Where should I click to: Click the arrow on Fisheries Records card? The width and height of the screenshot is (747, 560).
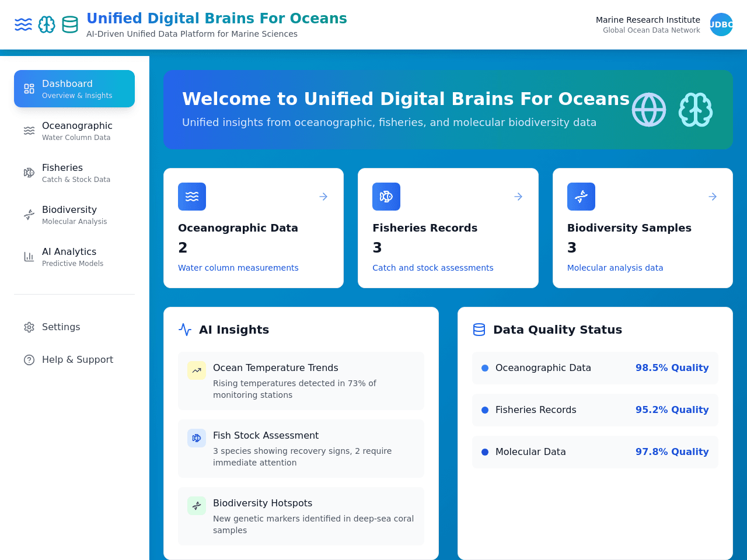coord(518,197)
